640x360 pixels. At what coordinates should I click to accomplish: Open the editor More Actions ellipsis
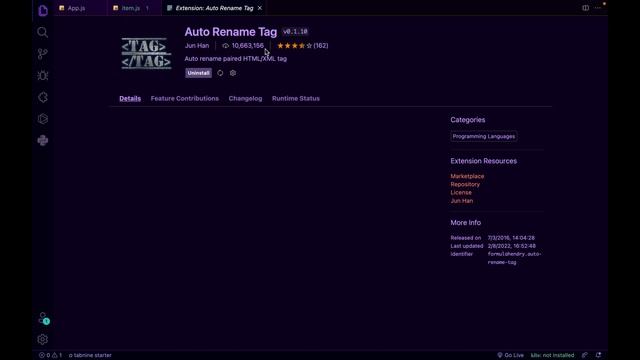pyautogui.click(x=598, y=8)
